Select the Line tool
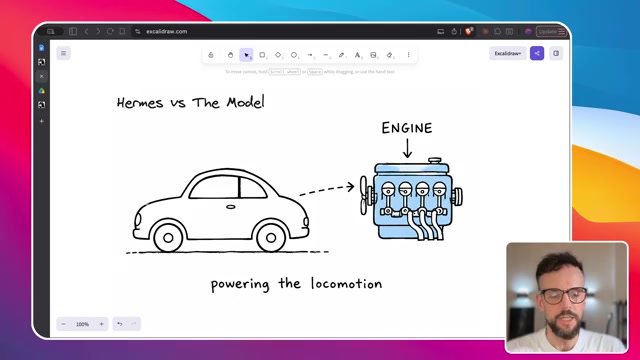 pos(326,55)
